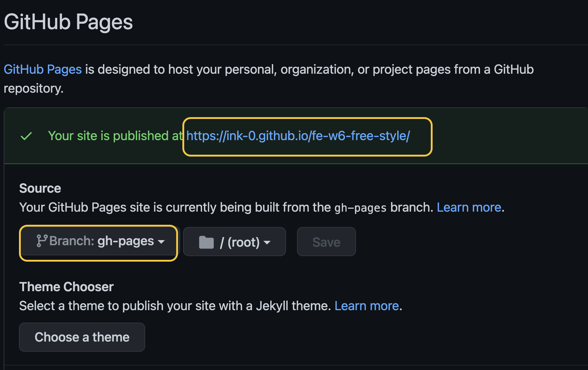Image resolution: width=588 pixels, height=370 pixels.
Task: Click 'Learn more' next to Source section
Action: click(469, 207)
